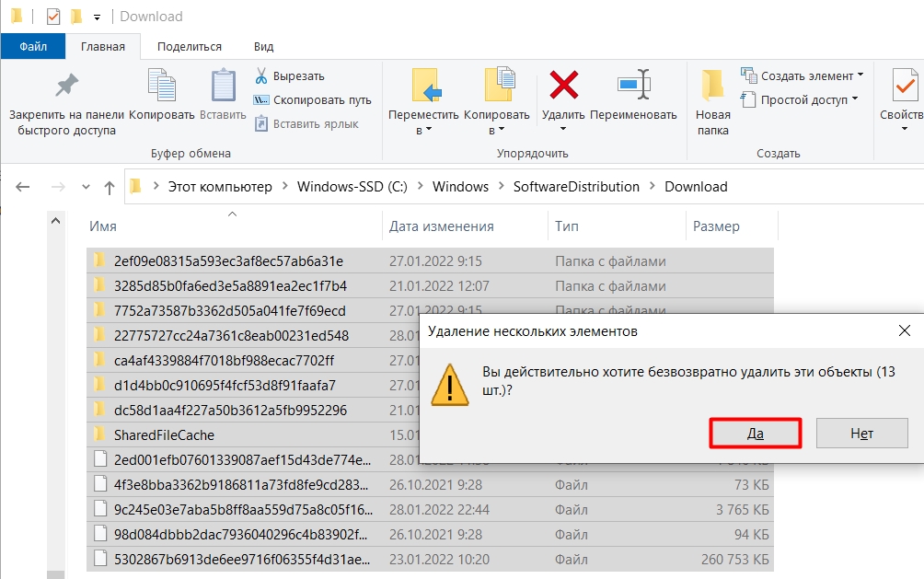Click the Up one level arrow
924x579 pixels.
click(x=109, y=188)
